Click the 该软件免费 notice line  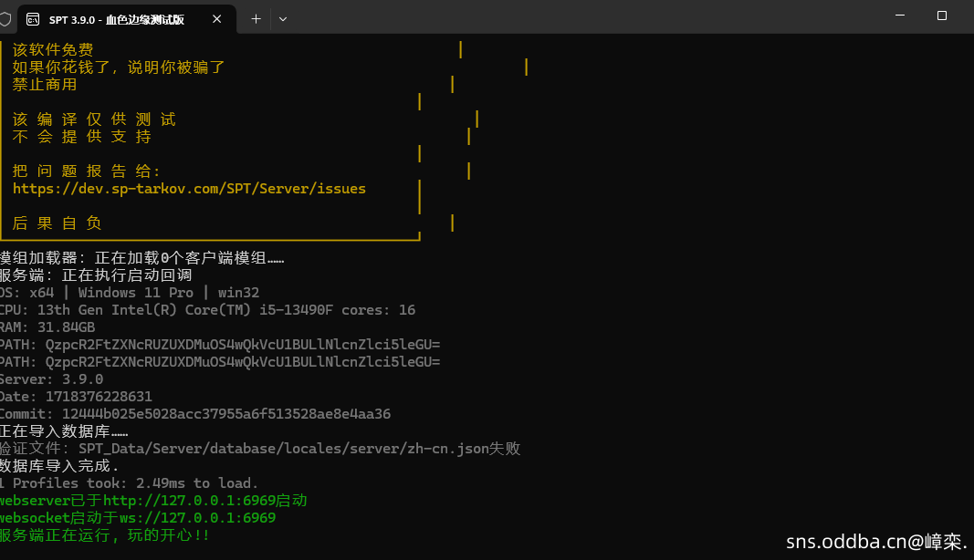tap(53, 49)
